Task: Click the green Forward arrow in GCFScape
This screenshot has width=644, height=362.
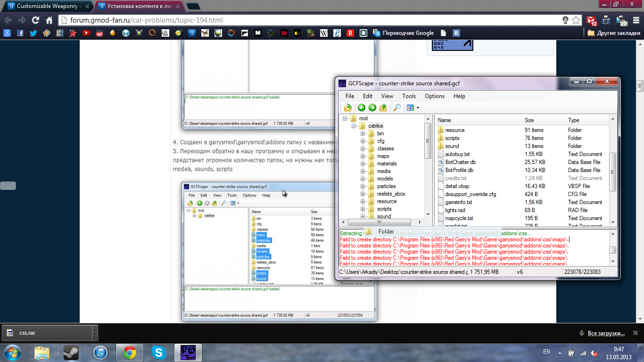Action: coord(372,107)
